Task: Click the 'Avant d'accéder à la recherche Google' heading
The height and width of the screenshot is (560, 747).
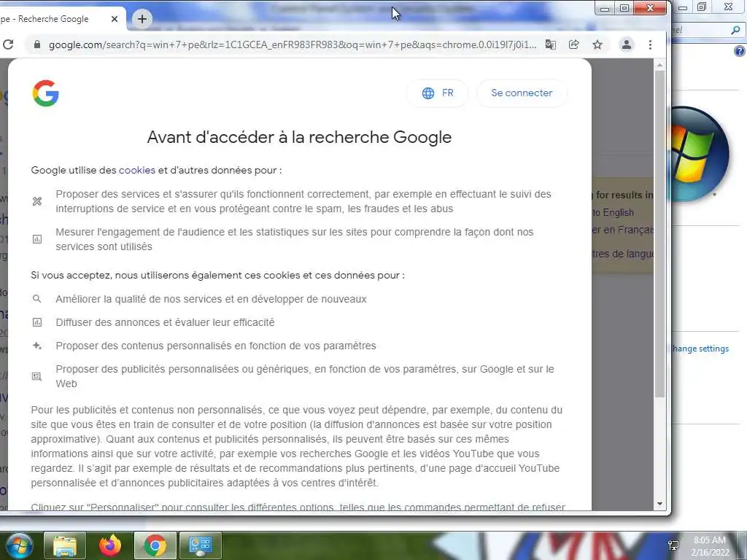Action: [x=299, y=137]
